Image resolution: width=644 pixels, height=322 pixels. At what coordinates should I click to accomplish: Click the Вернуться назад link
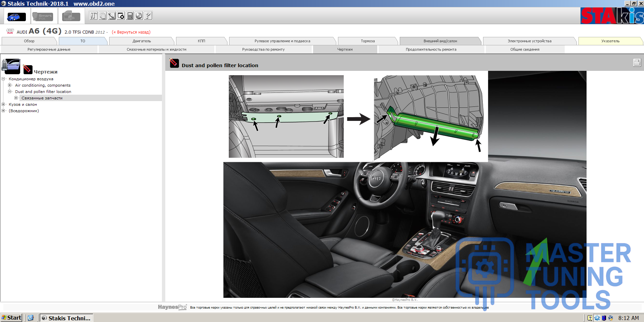coord(131,32)
